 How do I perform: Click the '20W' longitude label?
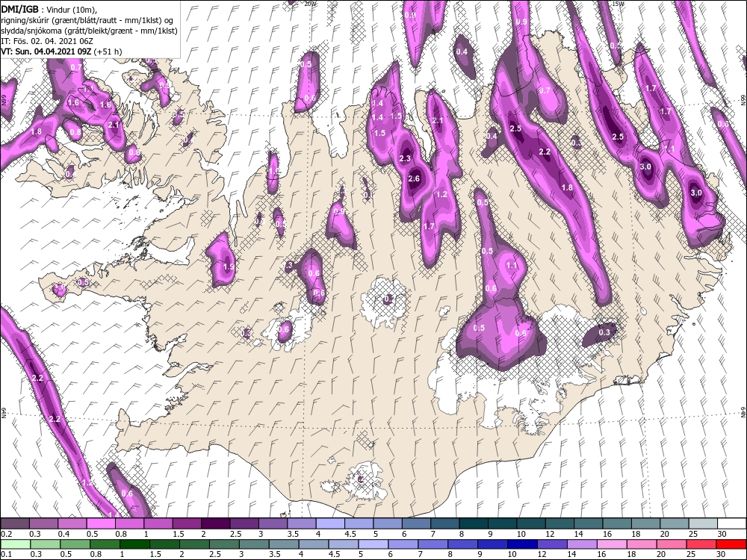pyautogui.click(x=310, y=3)
